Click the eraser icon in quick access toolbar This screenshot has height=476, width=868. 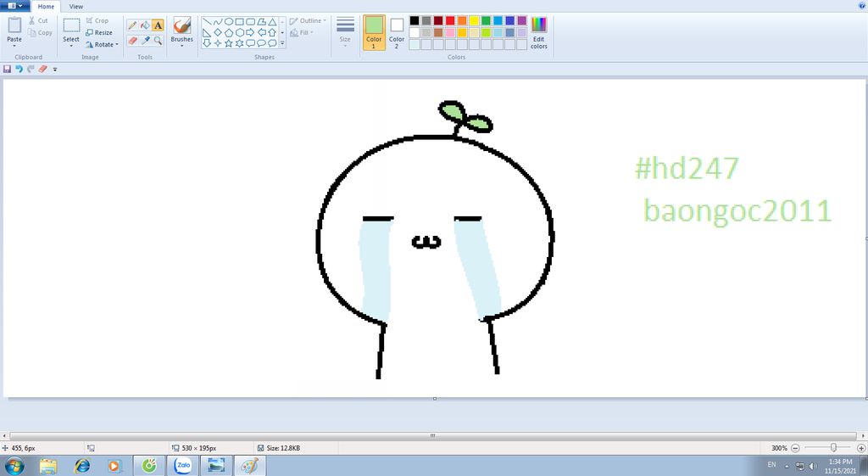coord(42,70)
